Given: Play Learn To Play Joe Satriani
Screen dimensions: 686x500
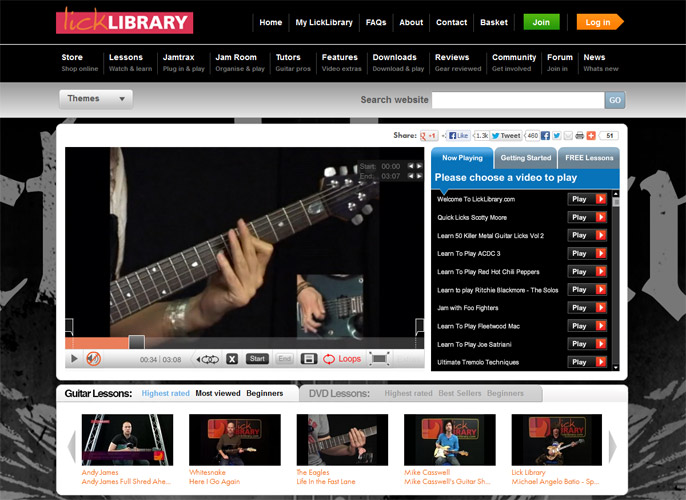Looking at the screenshot, I should point(587,344).
